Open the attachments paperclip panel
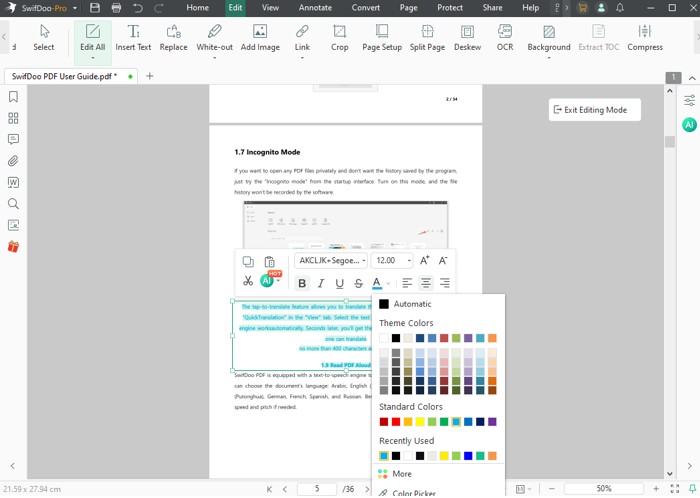 (14, 161)
